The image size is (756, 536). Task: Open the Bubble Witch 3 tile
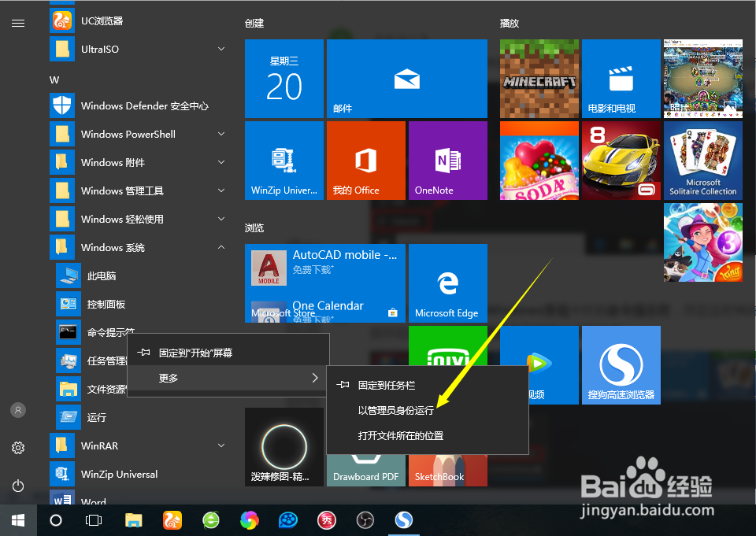click(703, 242)
